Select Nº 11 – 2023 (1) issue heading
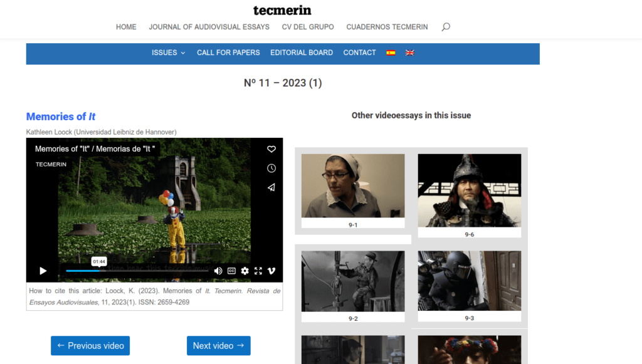The width and height of the screenshot is (642, 364). 283,83
